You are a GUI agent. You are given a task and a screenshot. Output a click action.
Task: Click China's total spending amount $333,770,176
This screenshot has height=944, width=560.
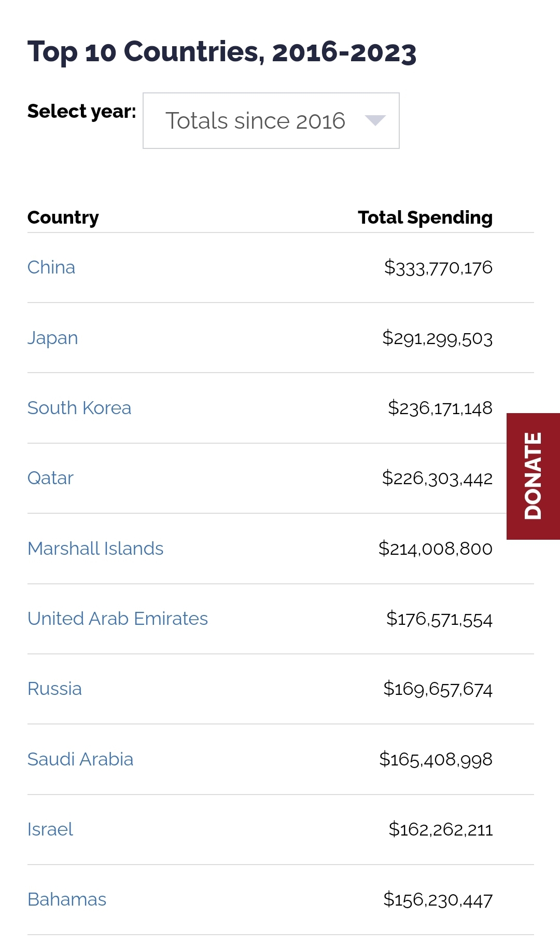(438, 268)
